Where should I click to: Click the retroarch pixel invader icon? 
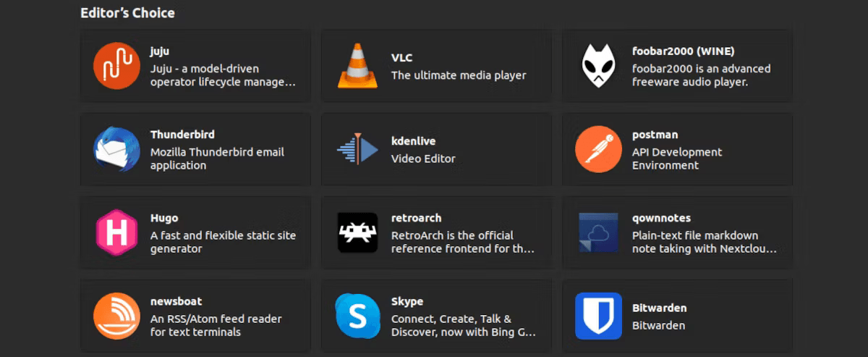click(358, 232)
